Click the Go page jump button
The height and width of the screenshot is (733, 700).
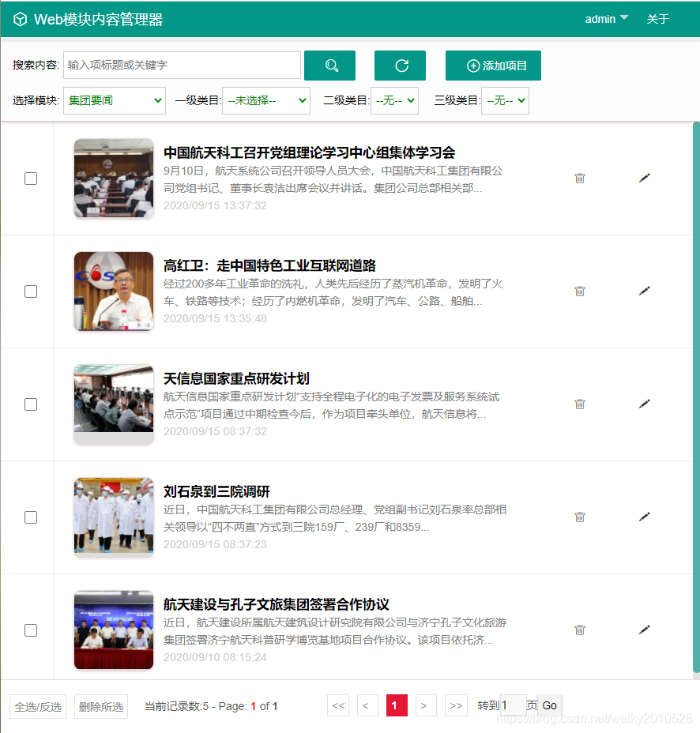pos(550,705)
